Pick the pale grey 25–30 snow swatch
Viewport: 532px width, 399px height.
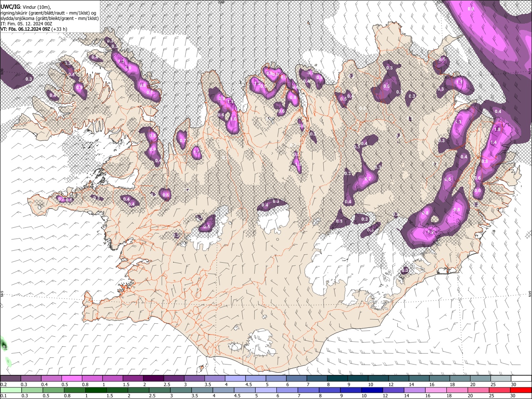[x=501, y=379]
